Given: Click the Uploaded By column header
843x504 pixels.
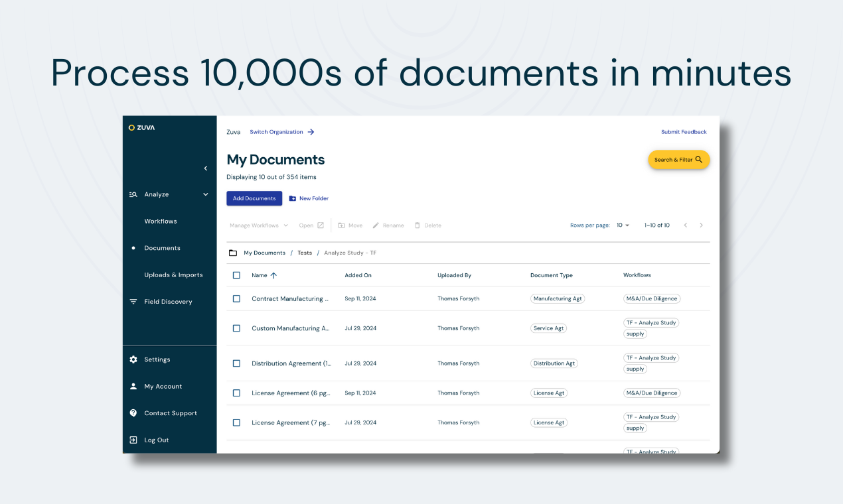Looking at the screenshot, I should click(454, 275).
